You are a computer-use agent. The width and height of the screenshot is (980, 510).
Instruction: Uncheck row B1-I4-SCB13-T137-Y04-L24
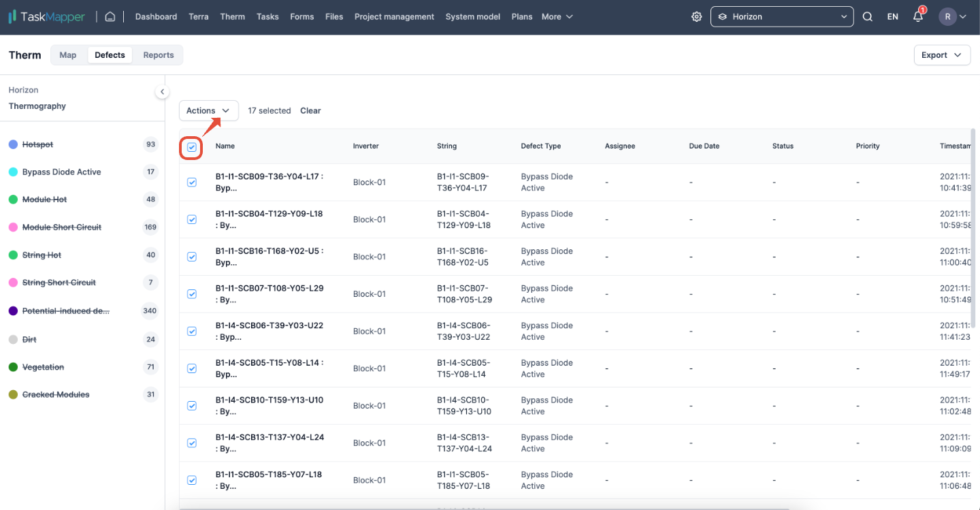pos(192,443)
